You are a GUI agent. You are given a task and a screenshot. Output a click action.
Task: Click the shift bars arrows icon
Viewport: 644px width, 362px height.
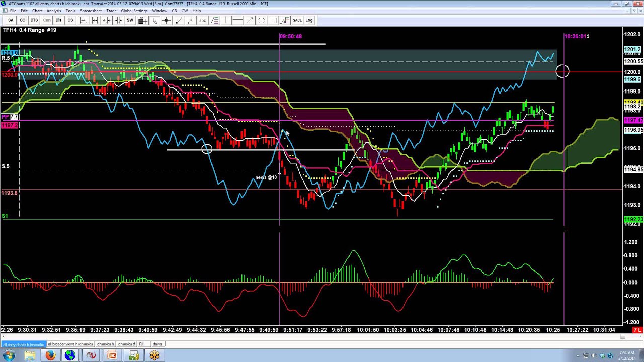pyautogui.click(x=118, y=20)
